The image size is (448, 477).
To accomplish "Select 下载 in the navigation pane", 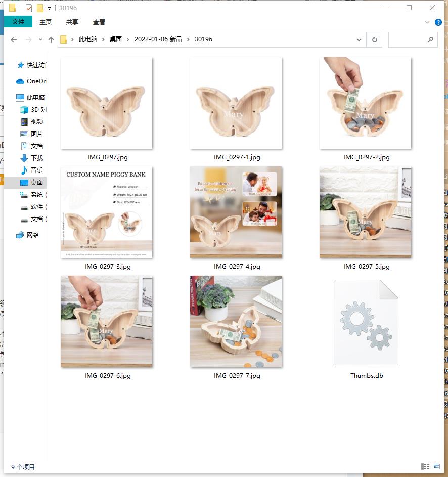I will [37, 158].
